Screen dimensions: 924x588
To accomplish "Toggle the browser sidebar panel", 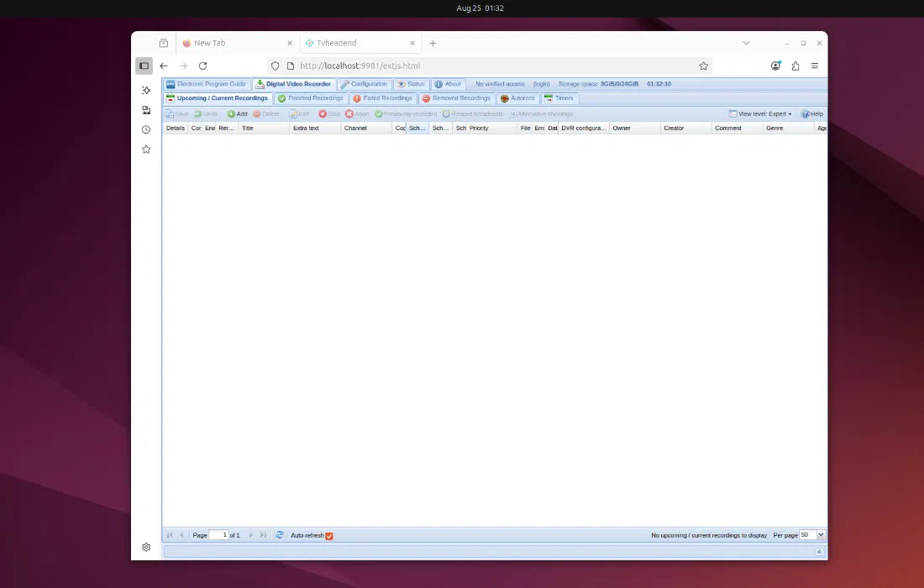I will coord(144,66).
